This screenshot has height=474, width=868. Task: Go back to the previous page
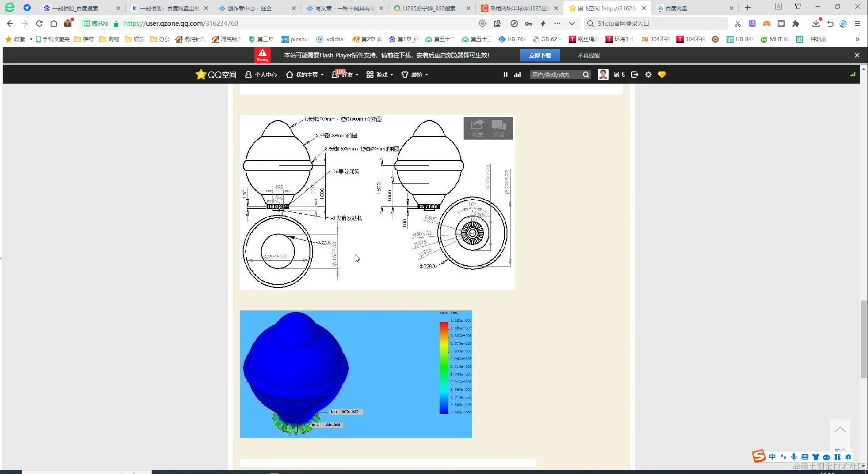coord(10,23)
